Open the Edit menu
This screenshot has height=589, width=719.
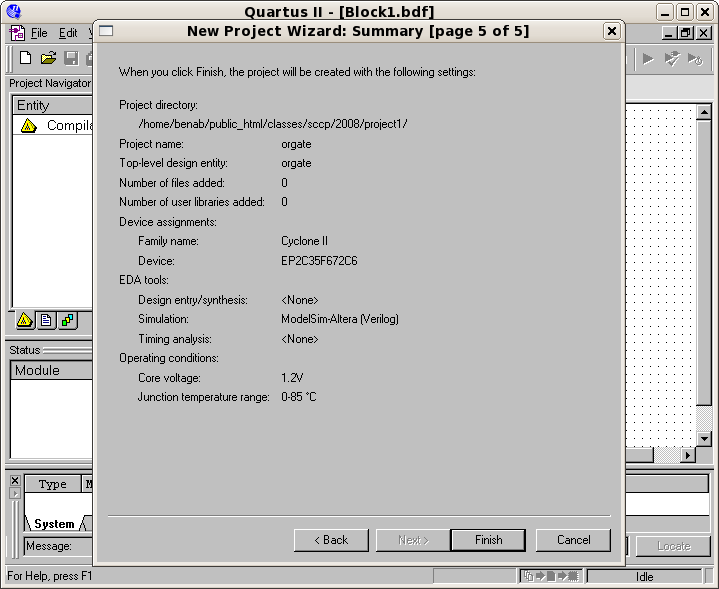[x=67, y=33]
